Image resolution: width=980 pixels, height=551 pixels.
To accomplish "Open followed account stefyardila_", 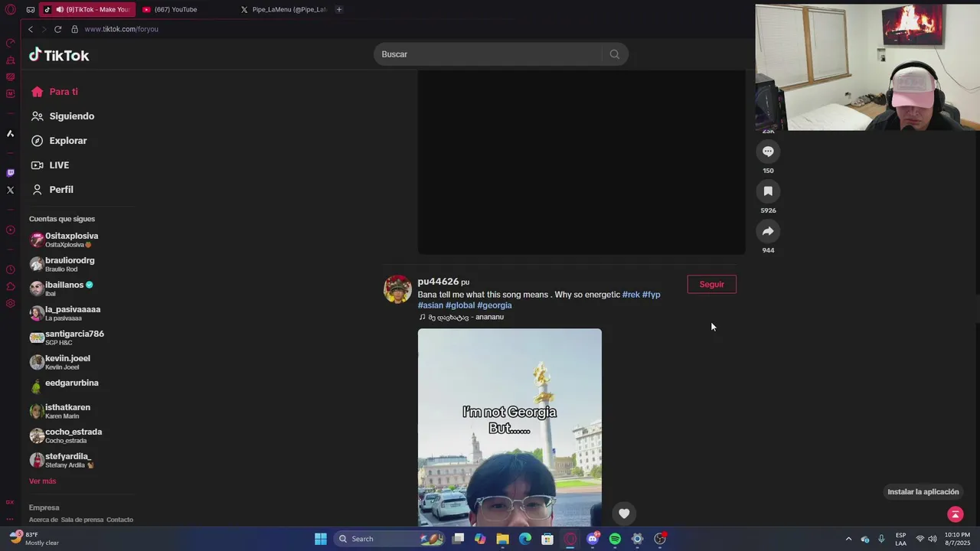I will point(61,460).
